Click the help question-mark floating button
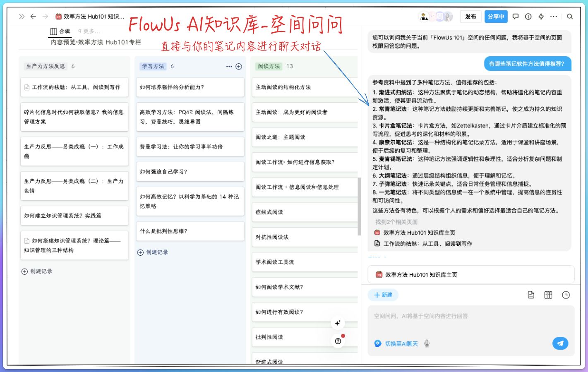Screen dimensions: 588x372 point(338,341)
